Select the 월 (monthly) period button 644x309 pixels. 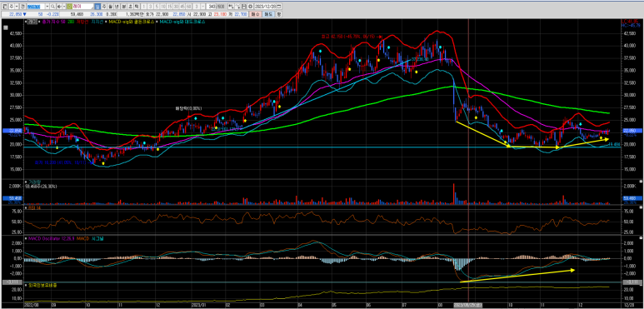point(110,7)
